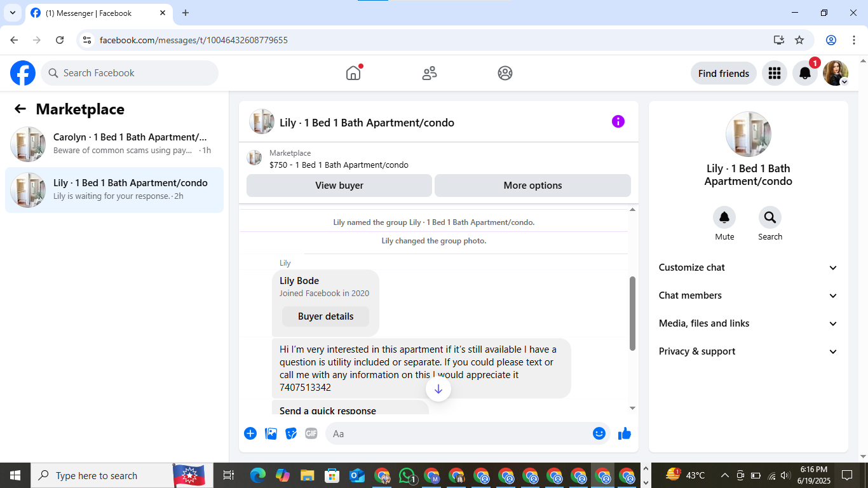The height and width of the screenshot is (488, 868).
Task: Choose a GIF using the GIF icon
Action: (311, 433)
